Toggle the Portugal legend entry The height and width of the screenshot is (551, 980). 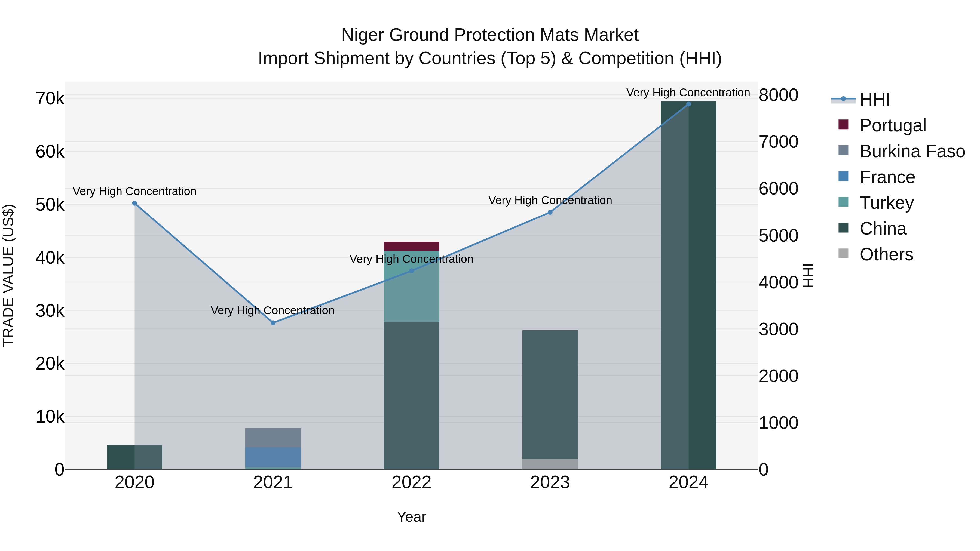[x=882, y=125]
